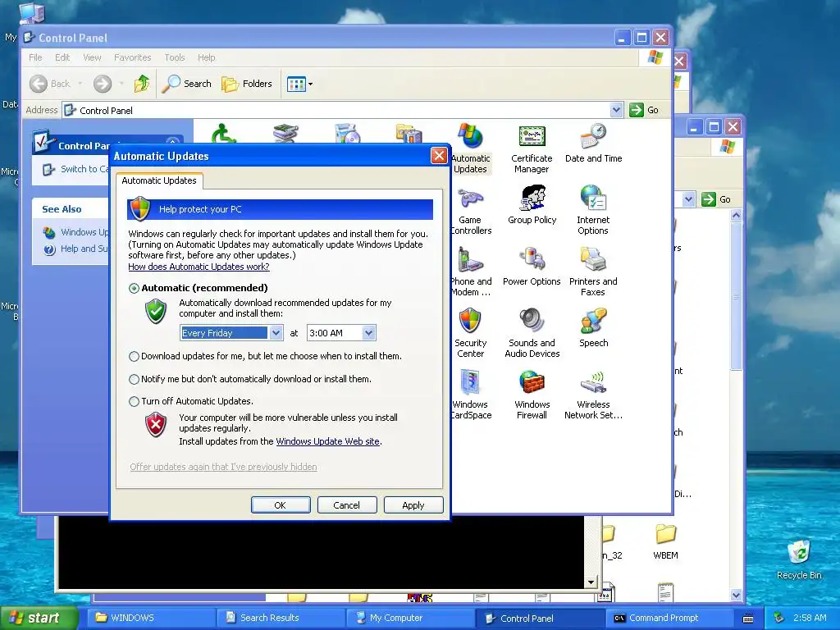Image resolution: width=840 pixels, height=630 pixels.
Task: Open Forward button history dropdown arrow
Action: (121, 84)
